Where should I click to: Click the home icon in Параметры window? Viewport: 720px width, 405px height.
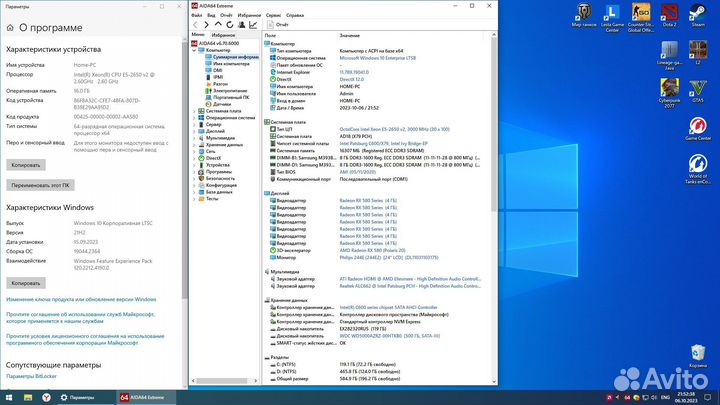10,28
